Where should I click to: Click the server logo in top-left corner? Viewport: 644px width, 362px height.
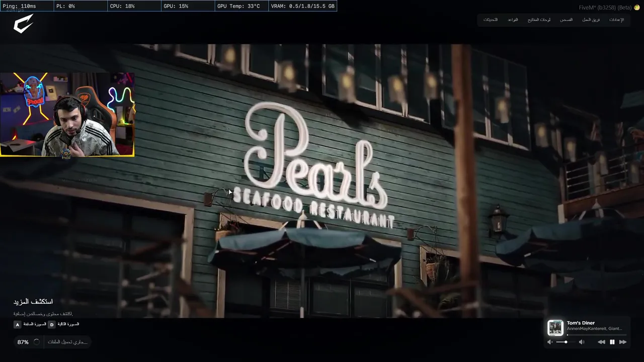24,24
